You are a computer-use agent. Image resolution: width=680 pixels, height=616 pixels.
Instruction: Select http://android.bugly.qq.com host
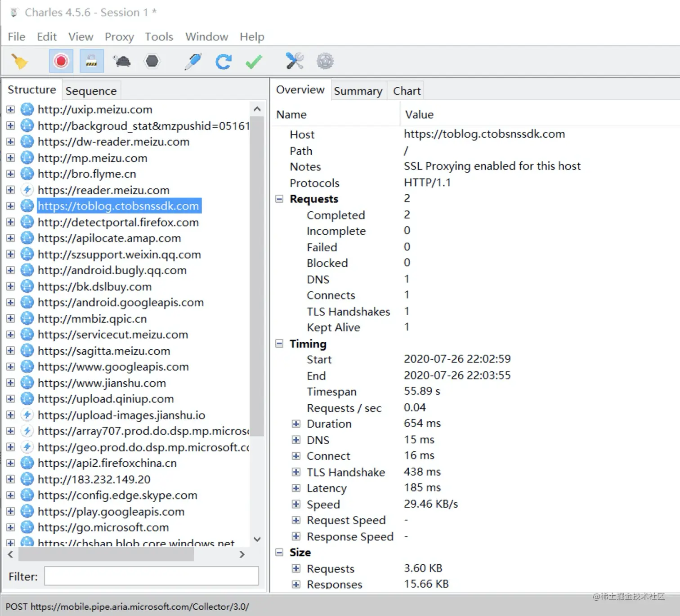[112, 270]
